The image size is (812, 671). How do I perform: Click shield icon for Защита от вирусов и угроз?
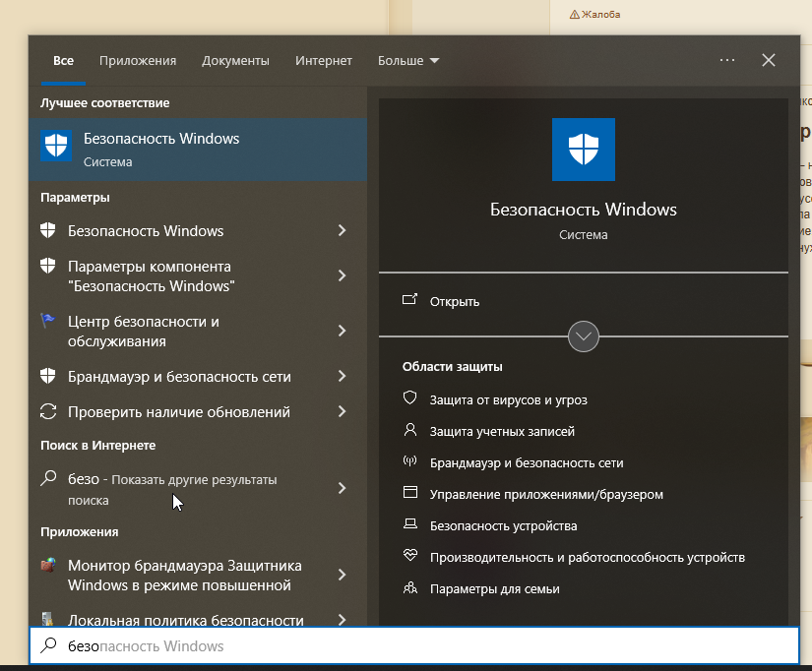point(409,397)
